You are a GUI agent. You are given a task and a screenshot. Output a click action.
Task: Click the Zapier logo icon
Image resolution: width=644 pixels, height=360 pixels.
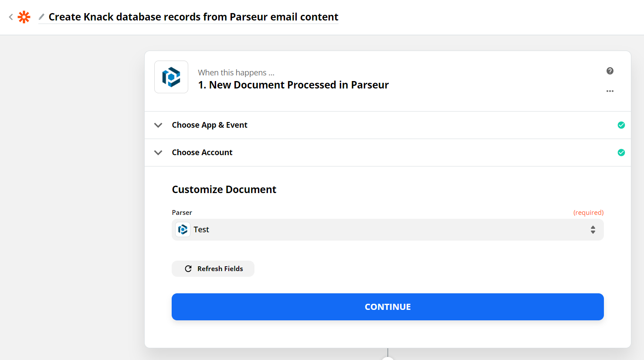point(24,17)
